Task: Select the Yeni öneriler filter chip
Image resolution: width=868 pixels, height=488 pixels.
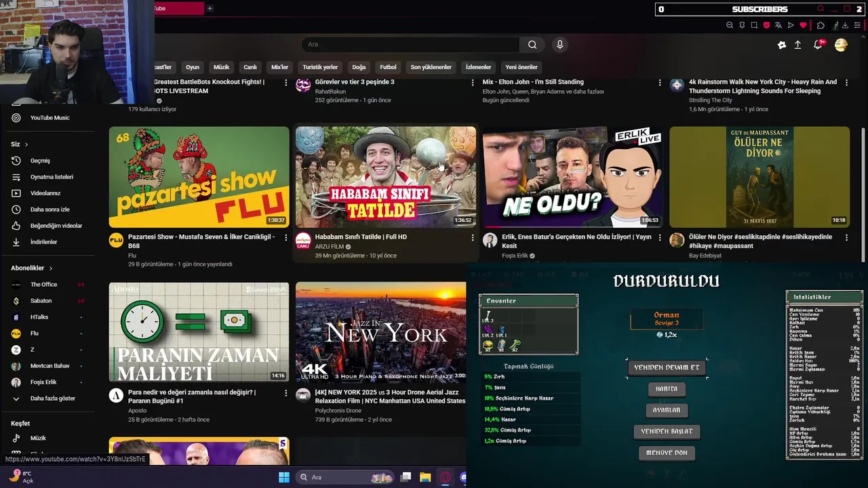Action: tap(521, 67)
